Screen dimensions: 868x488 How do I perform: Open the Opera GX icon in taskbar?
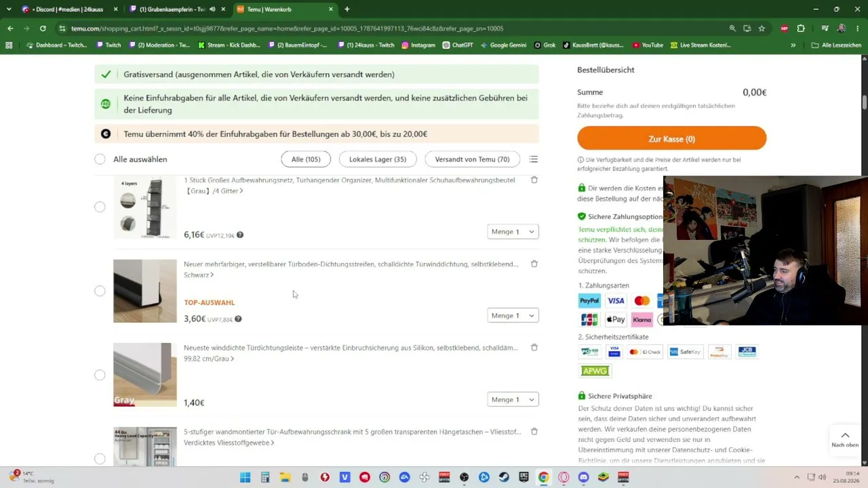pyautogui.click(x=564, y=477)
